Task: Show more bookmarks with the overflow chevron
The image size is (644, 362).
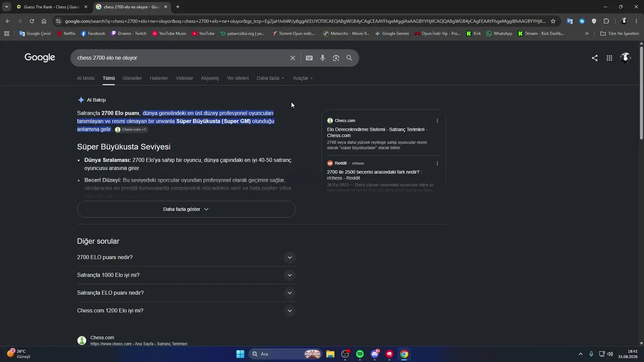Action: 587,34
